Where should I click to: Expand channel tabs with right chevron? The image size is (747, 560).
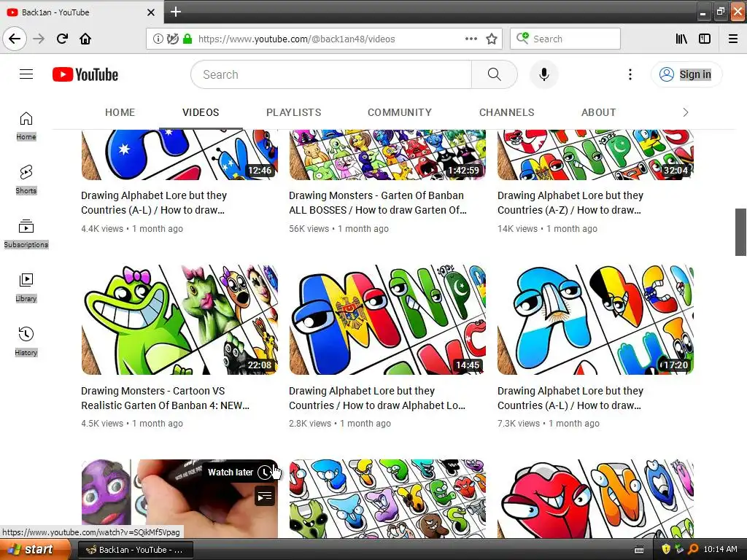pyautogui.click(x=686, y=112)
